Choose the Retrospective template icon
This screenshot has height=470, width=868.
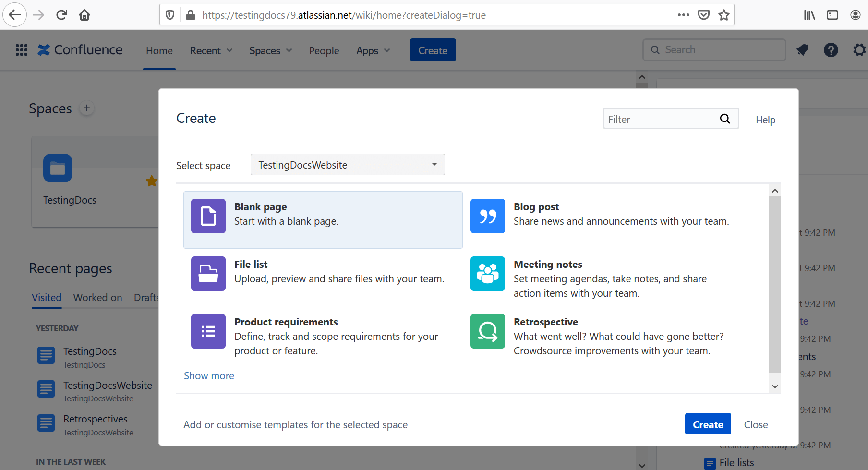click(x=487, y=331)
